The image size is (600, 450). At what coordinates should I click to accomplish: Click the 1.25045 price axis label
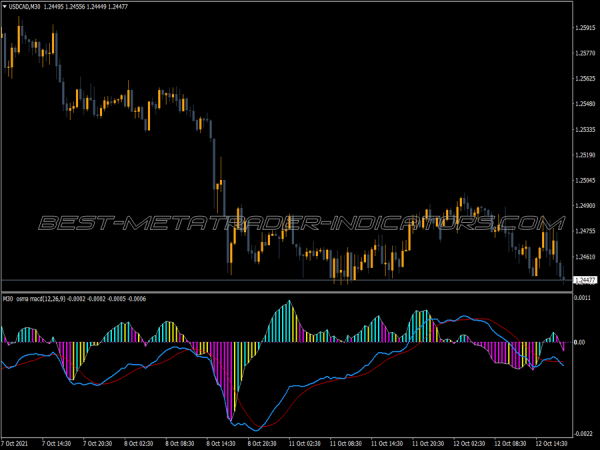[585, 180]
